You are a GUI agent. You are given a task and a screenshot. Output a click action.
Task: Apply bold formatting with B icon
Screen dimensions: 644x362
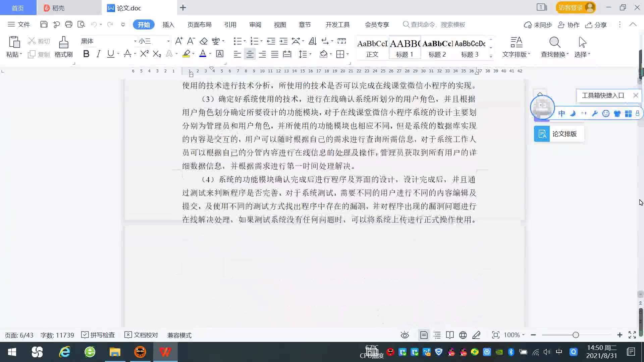pos(86,54)
